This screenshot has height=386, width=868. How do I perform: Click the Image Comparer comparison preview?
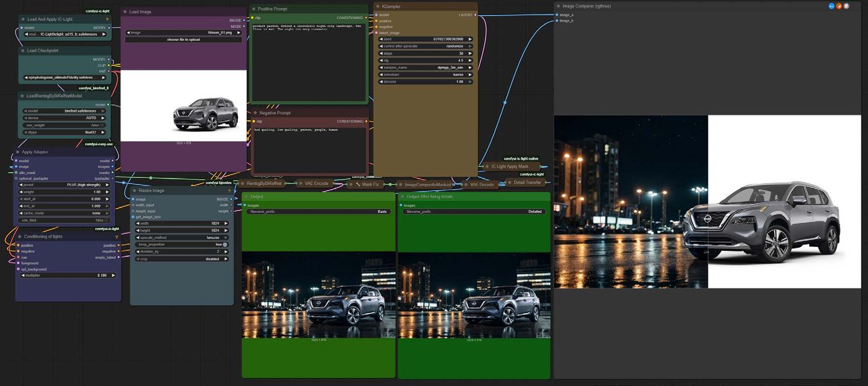tap(707, 202)
